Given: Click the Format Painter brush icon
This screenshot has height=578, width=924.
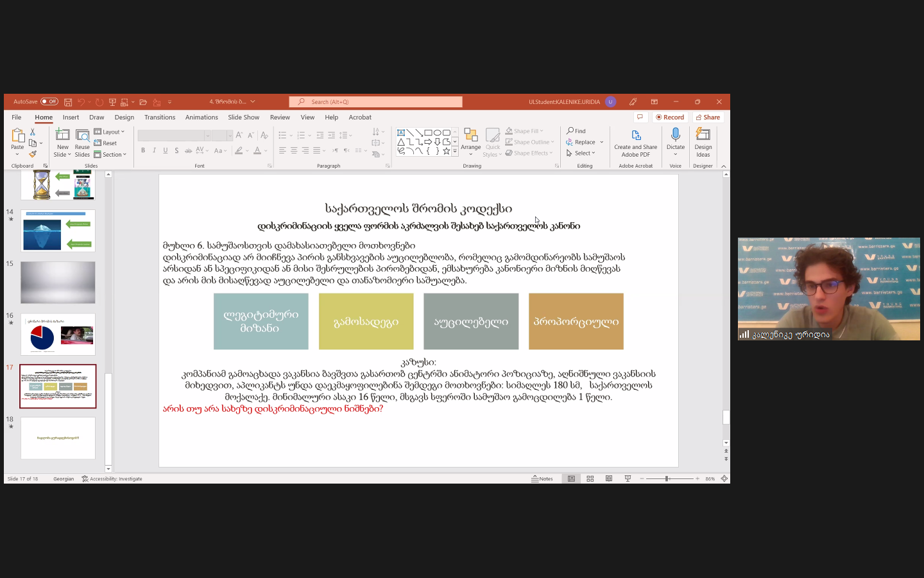Looking at the screenshot, I should tap(33, 154).
